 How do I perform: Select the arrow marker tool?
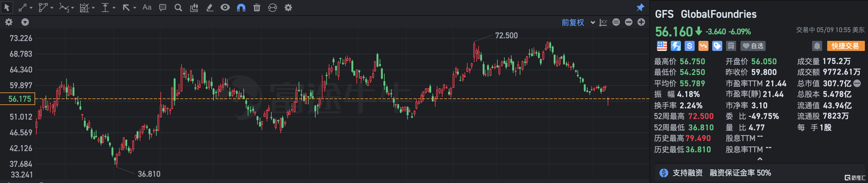pos(126,8)
